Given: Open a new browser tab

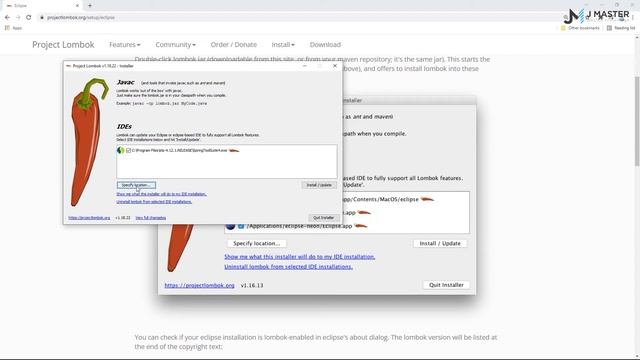Looking at the screenshot, I should tap(90, 6).
